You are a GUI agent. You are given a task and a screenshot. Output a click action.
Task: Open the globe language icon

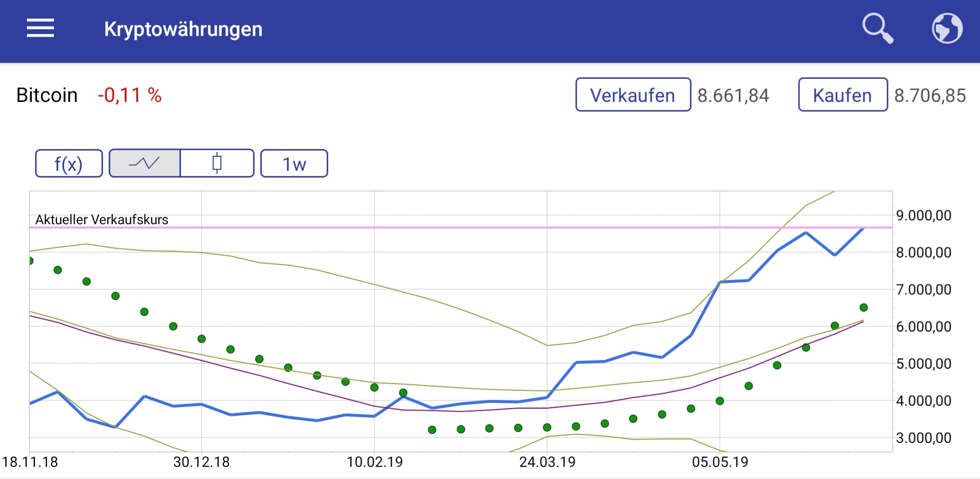pos(947,29)
